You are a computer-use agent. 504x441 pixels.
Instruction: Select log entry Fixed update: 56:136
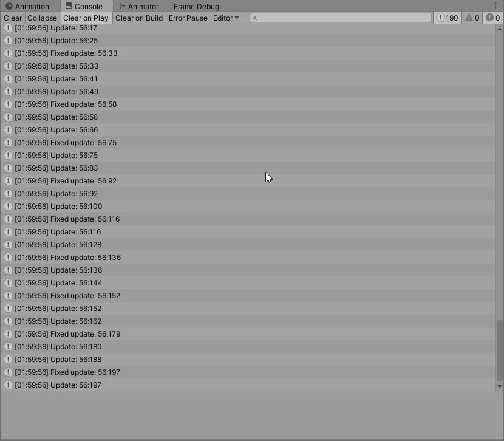point(248,258)
